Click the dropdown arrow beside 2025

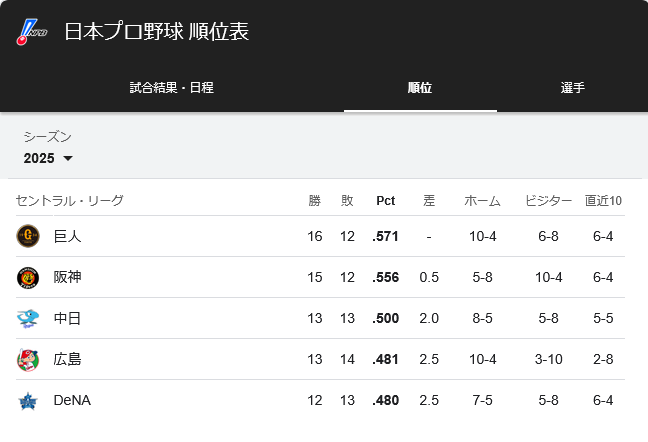[68, 158]
